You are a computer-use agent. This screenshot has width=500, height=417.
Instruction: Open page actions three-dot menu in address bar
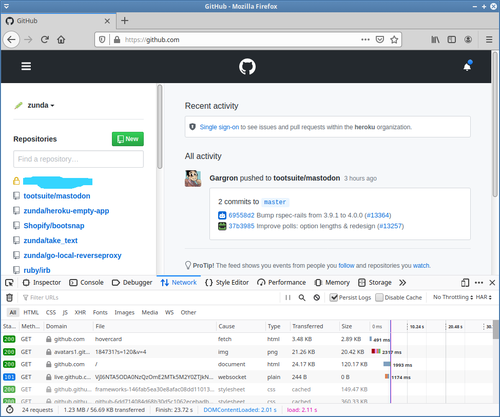pyautogui.click(x=365, y=40)
